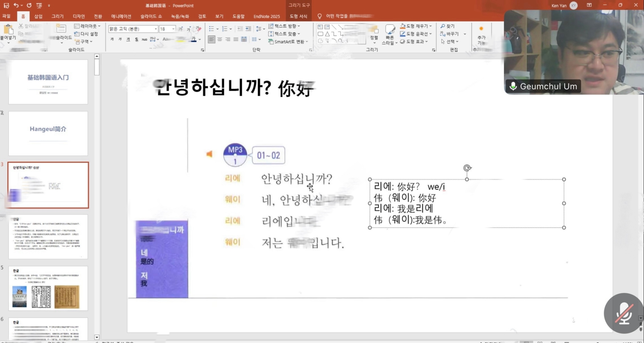Viewport: 644px width, 343px height.
Task: Play the orange speaker audio icon
Action: [209, 154]
